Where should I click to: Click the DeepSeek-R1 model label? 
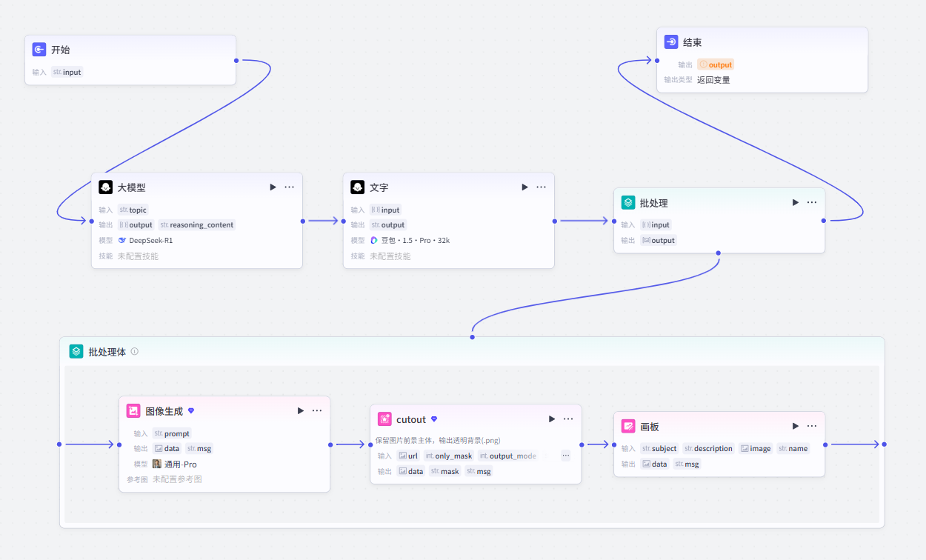[x=146, y=241]
